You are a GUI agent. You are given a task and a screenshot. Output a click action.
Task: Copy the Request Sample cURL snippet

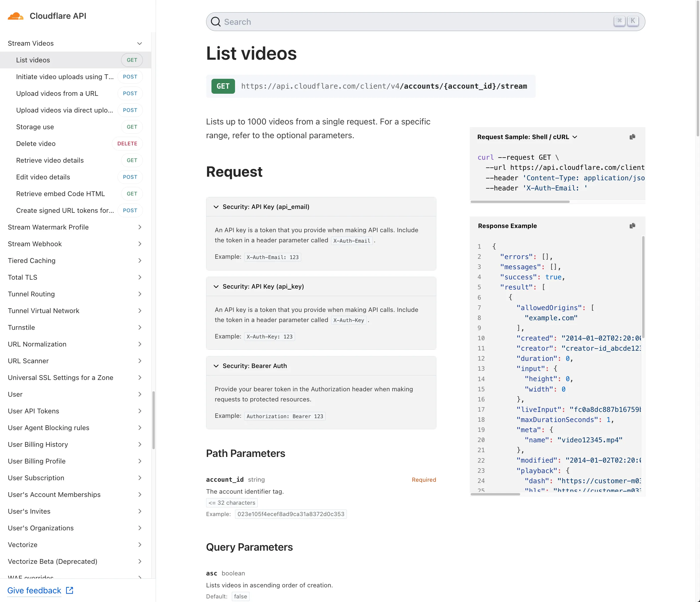coord(632,137)
